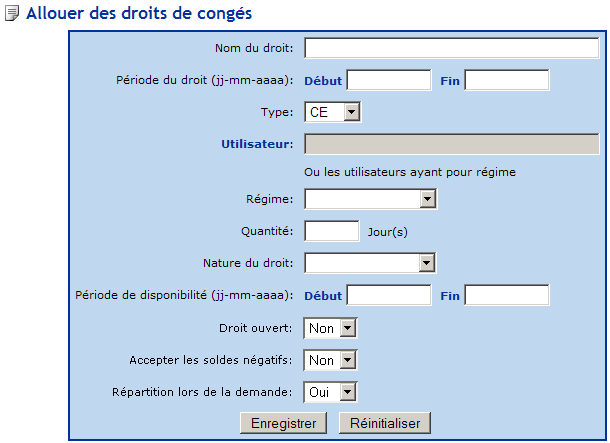Open the Type dropdown showing CE
610x443 pixels.
[x=332, y=112]
